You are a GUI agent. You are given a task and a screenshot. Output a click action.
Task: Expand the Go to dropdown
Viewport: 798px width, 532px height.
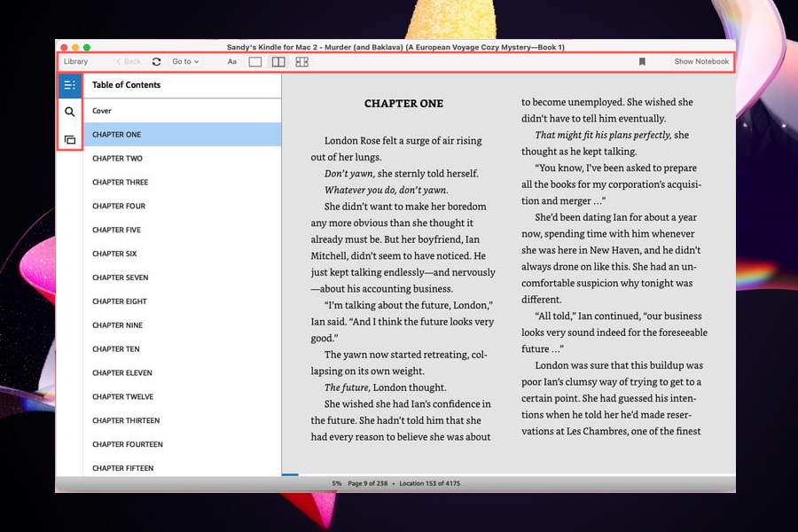pyautogui.click(x=185, y=62)
